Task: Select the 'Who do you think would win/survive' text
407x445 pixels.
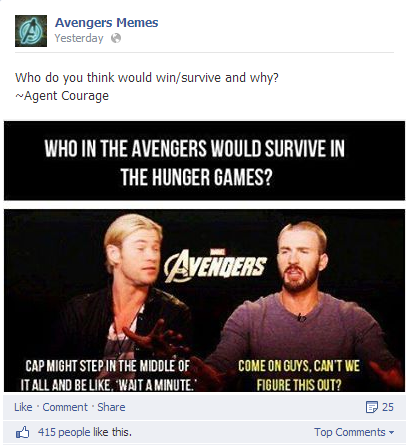Action: point(147,78)
